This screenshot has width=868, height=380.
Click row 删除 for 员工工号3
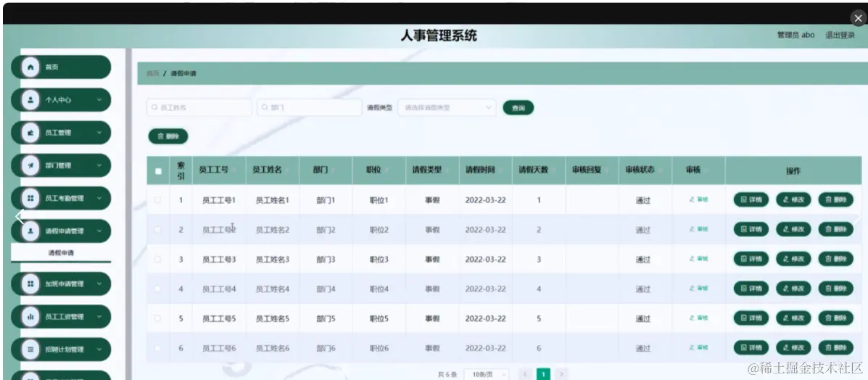[x=836, y=259]
